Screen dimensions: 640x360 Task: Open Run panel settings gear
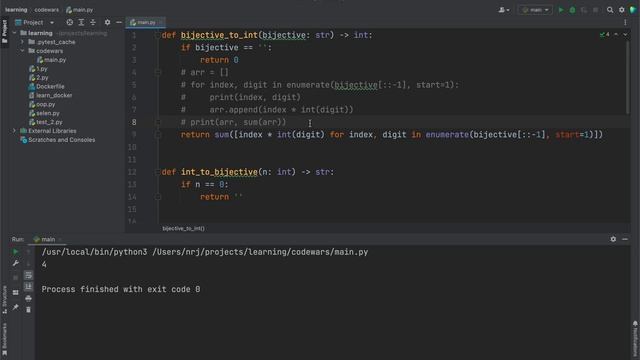[613, 240]
